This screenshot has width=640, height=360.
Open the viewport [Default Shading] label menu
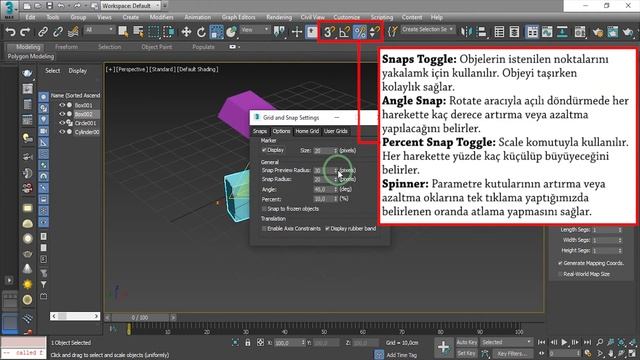(x=198, y=69)
